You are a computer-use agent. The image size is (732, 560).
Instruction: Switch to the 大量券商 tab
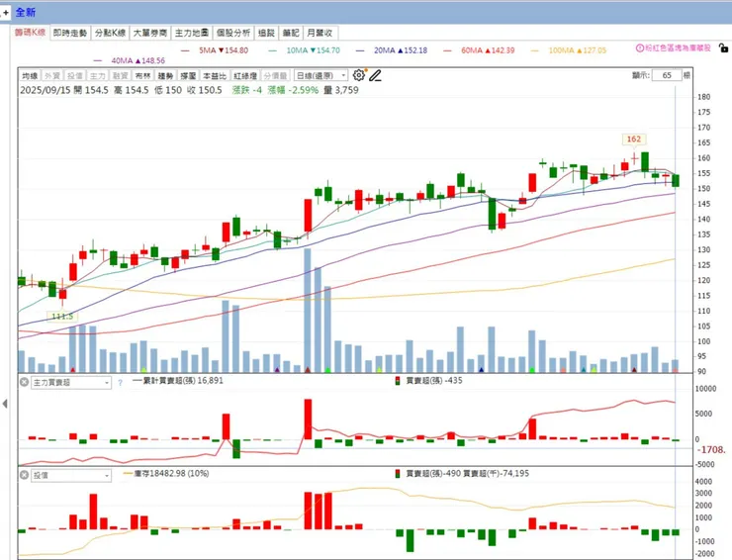(x=149, y=33)
